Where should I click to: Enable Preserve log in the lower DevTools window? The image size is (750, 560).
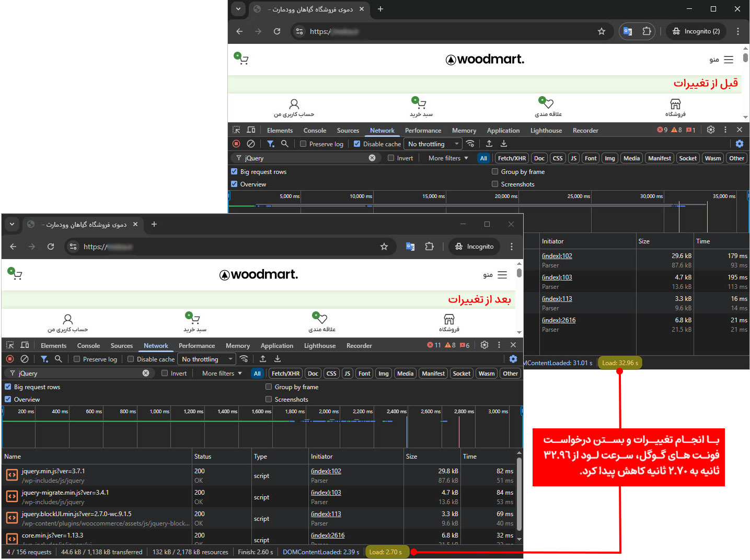pyautogui.click(x=77, y=359)
